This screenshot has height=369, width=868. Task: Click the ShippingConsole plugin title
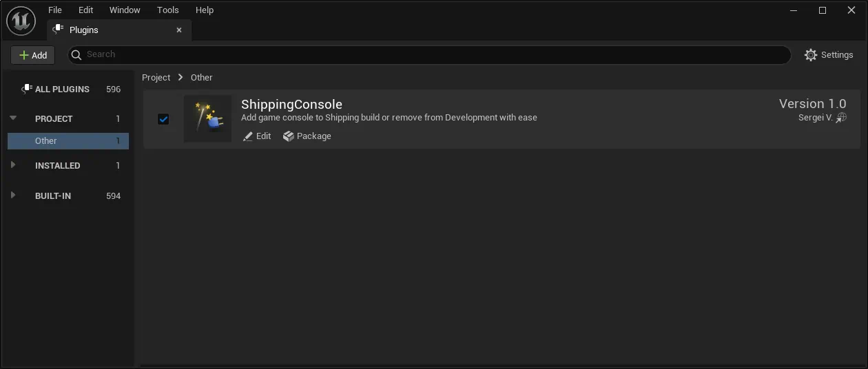coord(291,105)
